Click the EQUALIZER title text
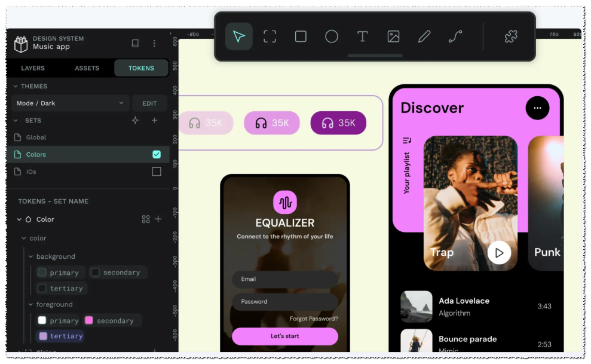The height and width of the screenshot is (364, 591). [x=285, y=223]
